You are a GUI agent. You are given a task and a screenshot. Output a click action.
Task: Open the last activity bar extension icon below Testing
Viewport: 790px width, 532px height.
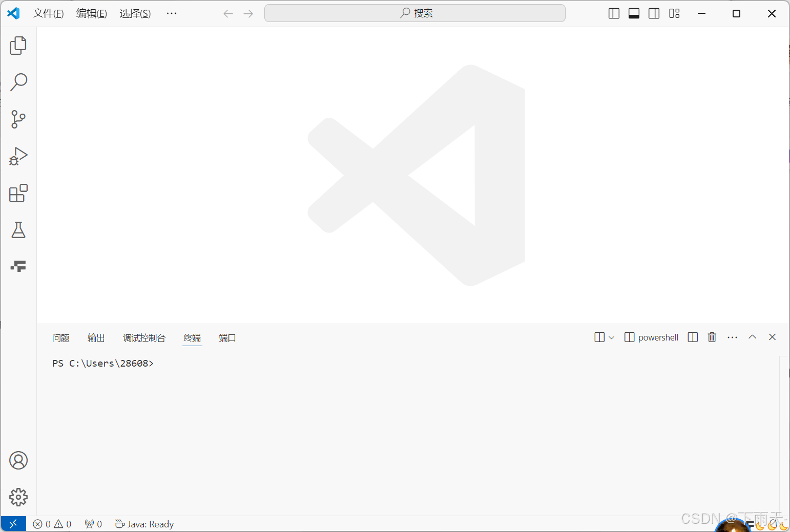pyautogui.click(x=18, y=266)
